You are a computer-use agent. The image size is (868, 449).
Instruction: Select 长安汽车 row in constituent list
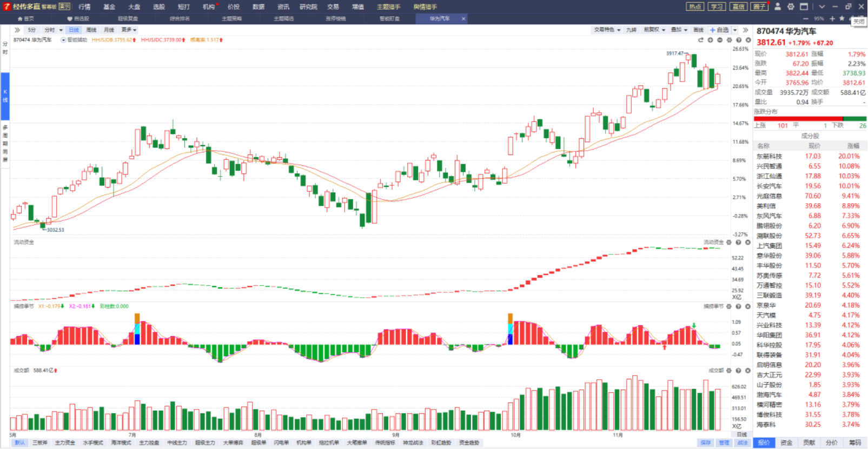click(810, 186)
